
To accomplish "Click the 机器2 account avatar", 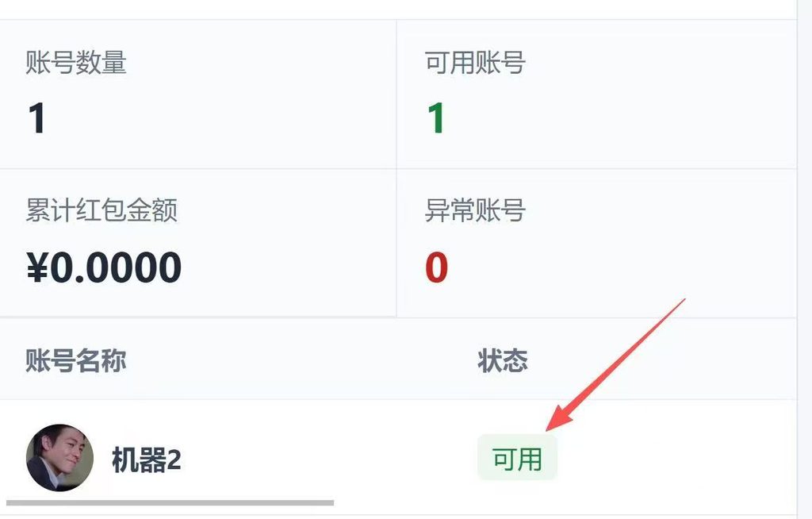I will point(59,458).
